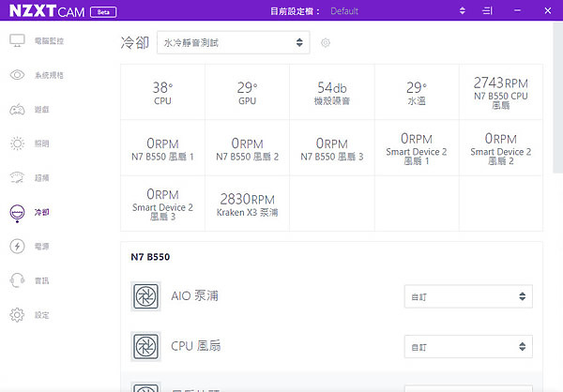This screenshot has width=563, height=392.
Task: Click the 29° GPU temperature tile
Action: point(248,92)
